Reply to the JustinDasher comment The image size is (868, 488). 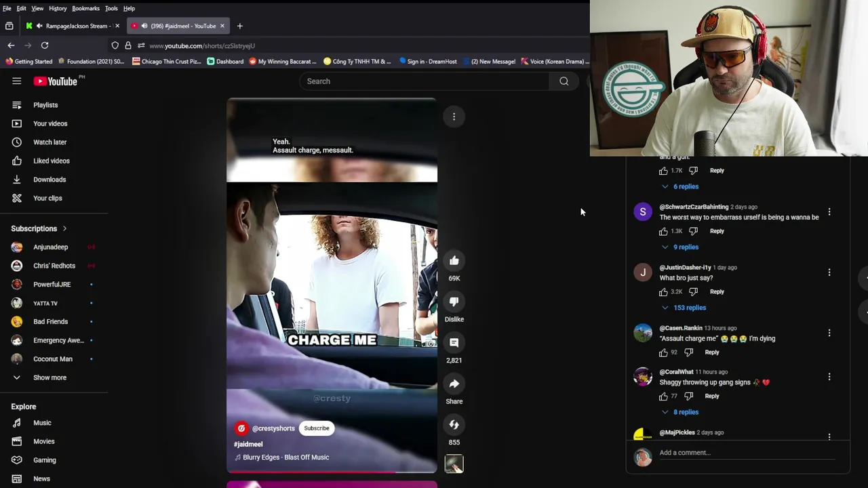(717, 291)
